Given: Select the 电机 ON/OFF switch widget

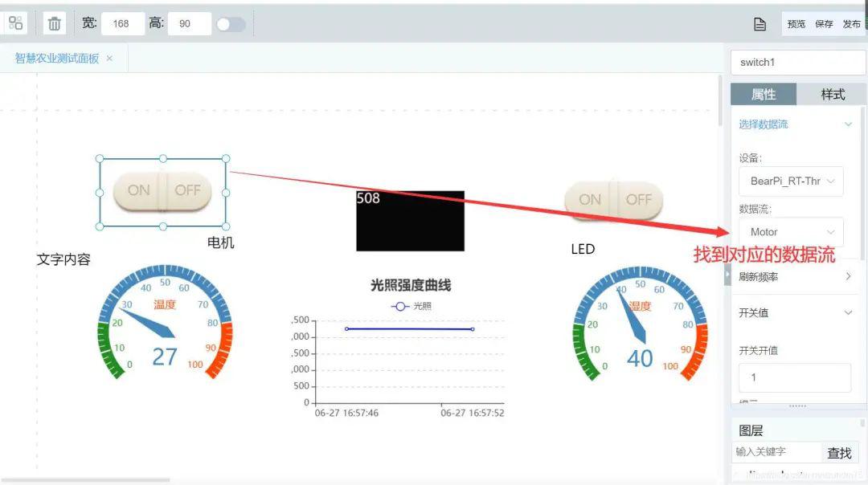Looking at the screenshot, I should (x=162, y=192).
